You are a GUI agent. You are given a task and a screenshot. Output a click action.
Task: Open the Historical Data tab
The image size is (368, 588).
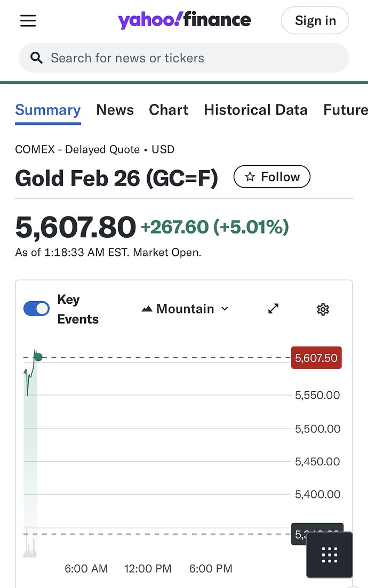pos(255,110)
